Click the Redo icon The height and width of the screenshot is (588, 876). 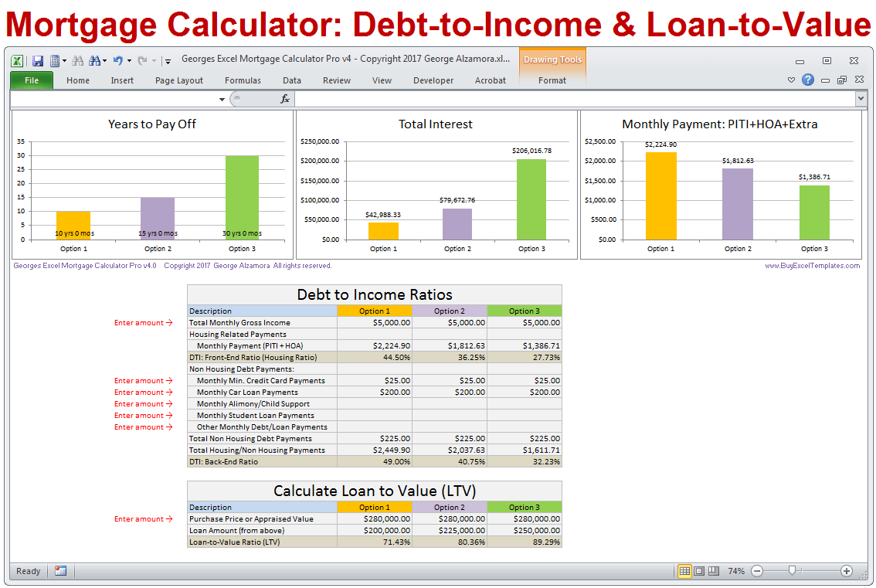click(x=144, y=60)
